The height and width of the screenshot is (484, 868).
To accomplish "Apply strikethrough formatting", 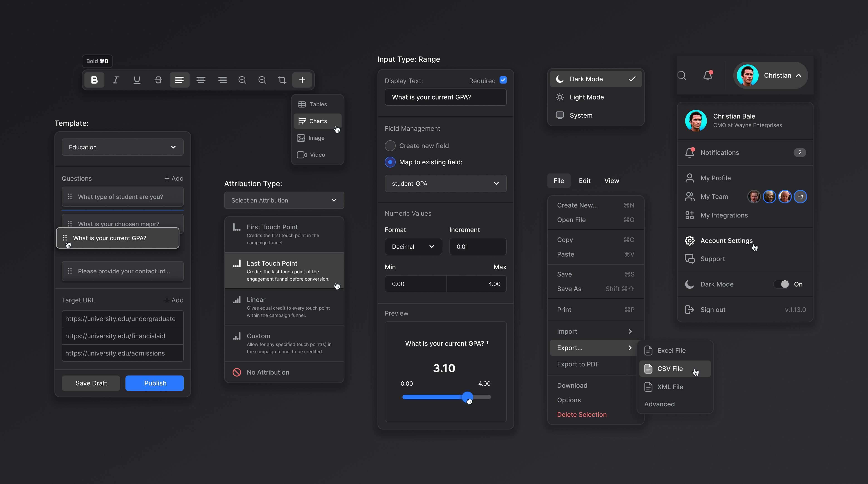I will click(x=158, y=80).
